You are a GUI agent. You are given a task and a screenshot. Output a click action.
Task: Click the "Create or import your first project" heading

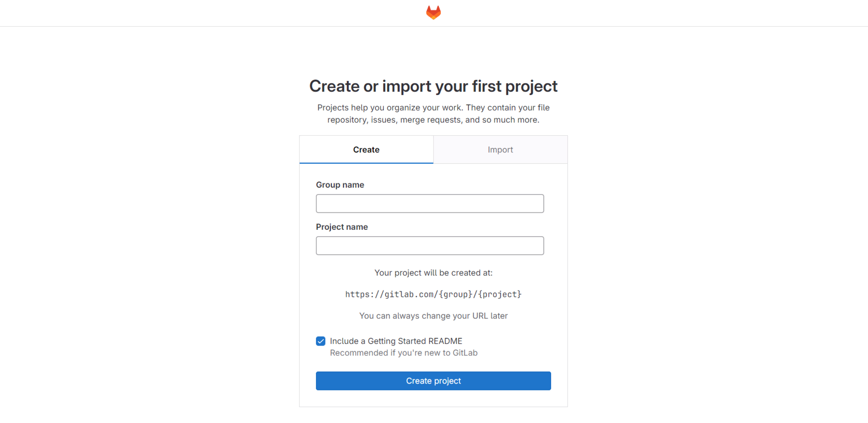(433, 86)
